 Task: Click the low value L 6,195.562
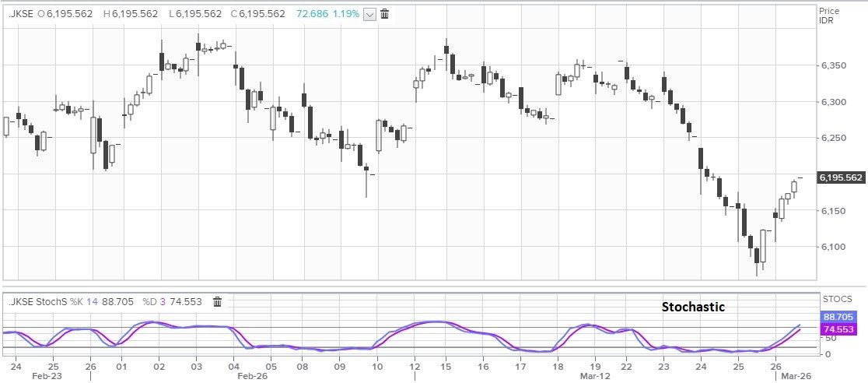pos(195,15)
